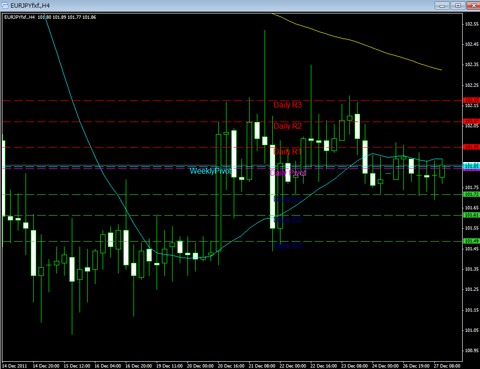The width and height of the screenshot is (480, 369).
Task: Click the EURJPYfxf,H4 window title text
Action: pos(30,5)
